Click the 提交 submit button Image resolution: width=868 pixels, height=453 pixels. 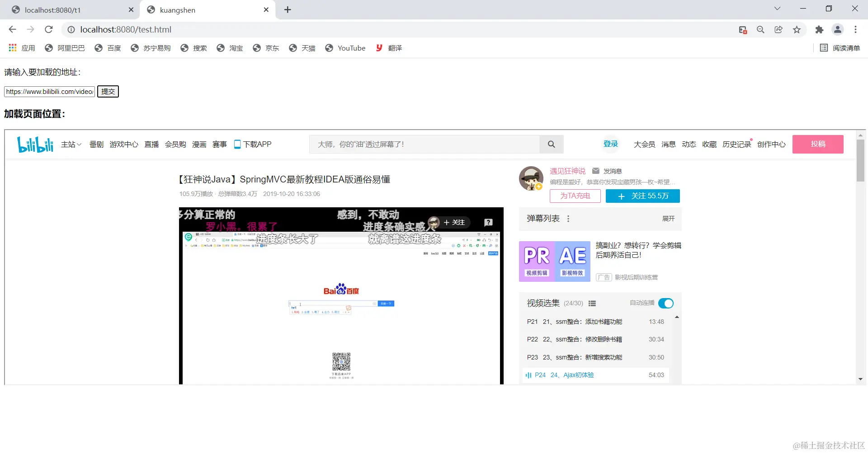[108, 92]
